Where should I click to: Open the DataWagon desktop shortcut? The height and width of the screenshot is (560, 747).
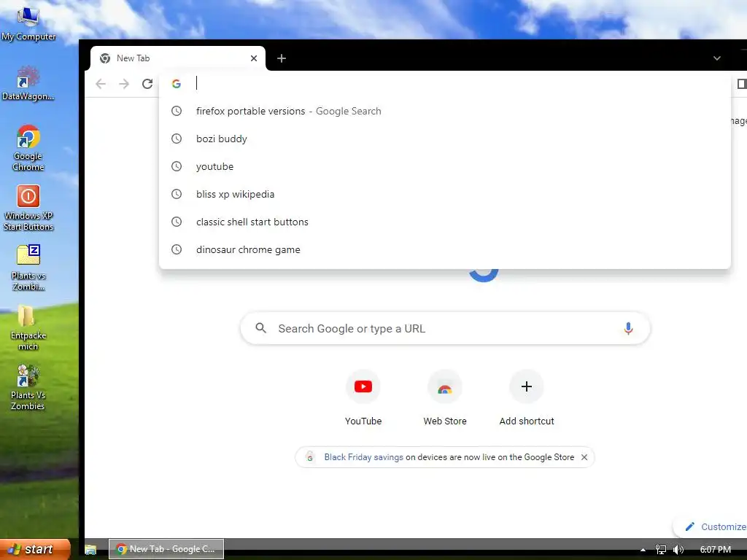pyautogui.click(x=28, y=83)
